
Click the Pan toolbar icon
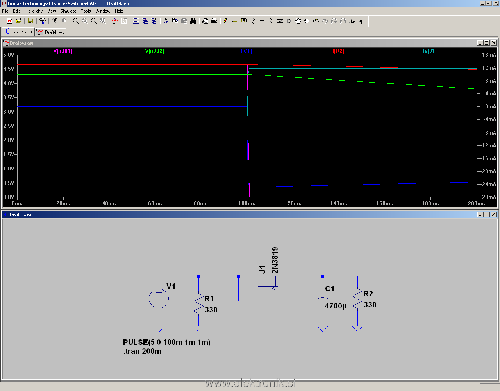point(85,21)
